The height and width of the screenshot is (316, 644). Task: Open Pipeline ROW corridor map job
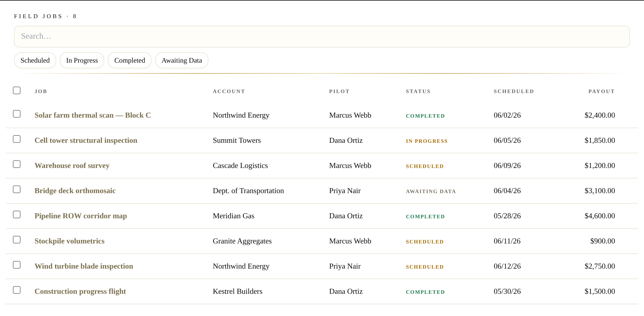click(81, 216)
